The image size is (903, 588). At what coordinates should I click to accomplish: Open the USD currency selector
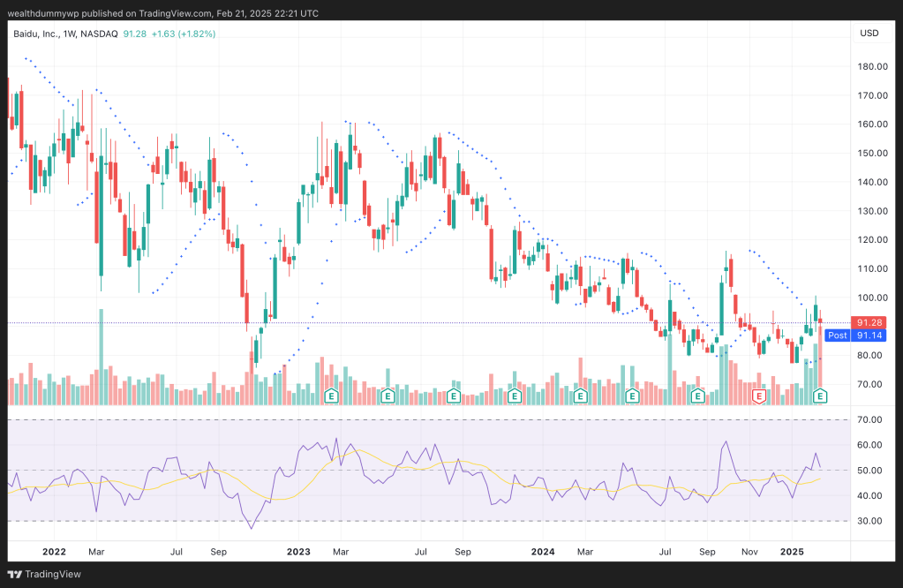click(x=868, y=34)
